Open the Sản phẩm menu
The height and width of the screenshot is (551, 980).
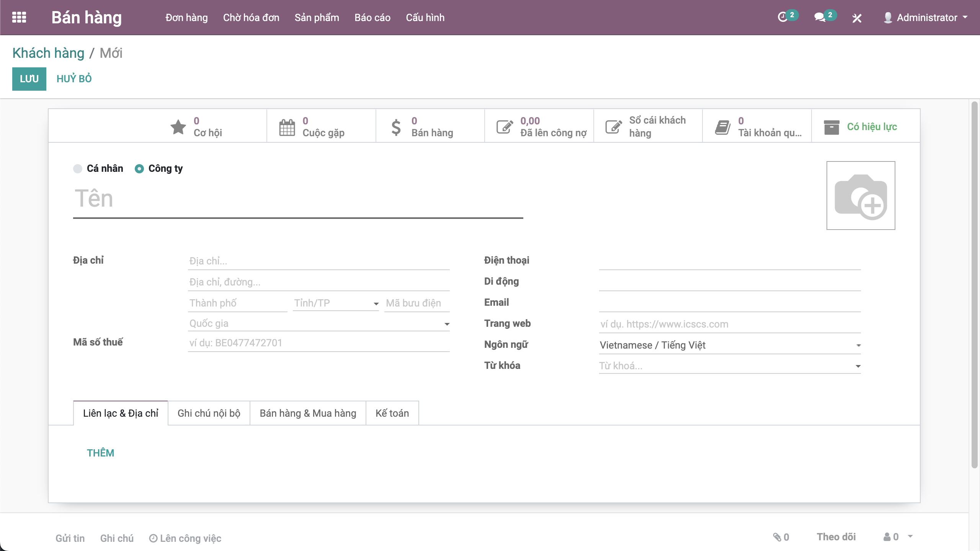click(x=317, y=18)
